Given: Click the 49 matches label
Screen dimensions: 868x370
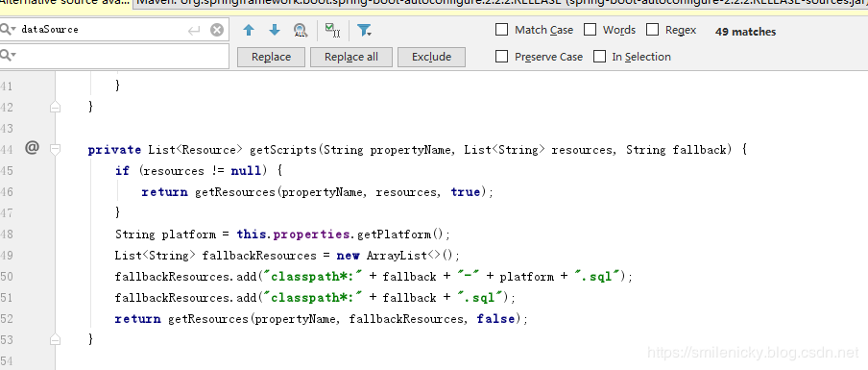Looking at the screenshot, I should pyautogui.click(x=746, y=32).
